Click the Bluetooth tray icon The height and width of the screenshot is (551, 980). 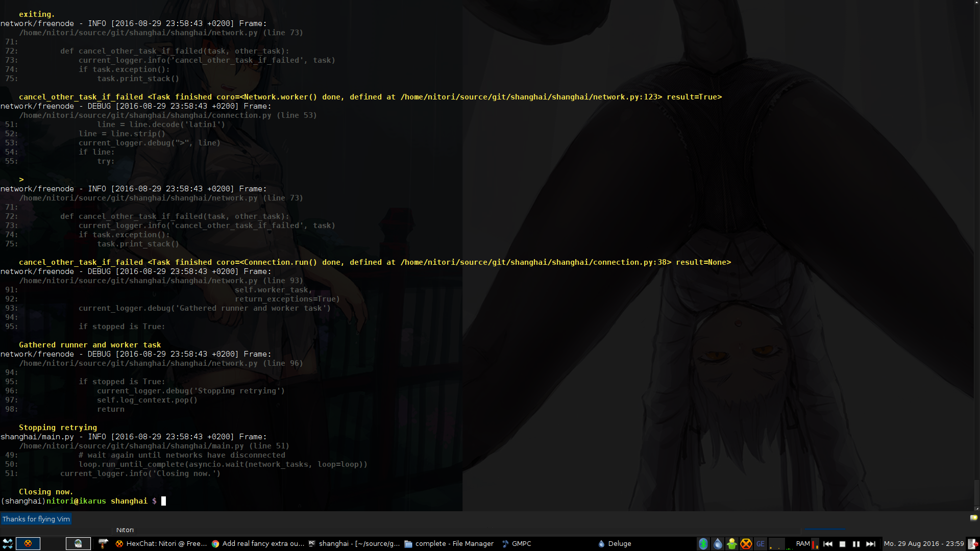(x=703, y=544)
